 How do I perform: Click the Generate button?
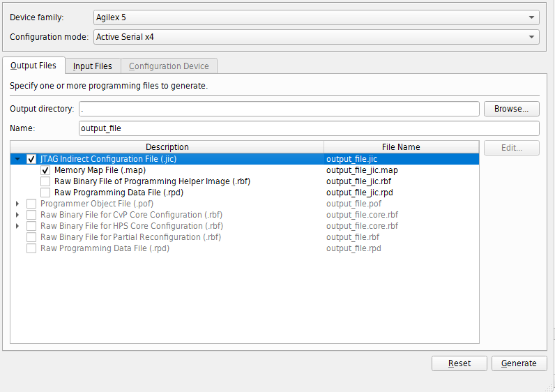tap(519, 363)
